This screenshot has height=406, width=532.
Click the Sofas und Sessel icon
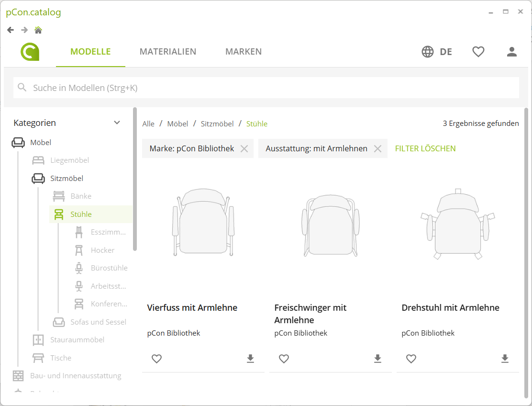click(59, 322)
